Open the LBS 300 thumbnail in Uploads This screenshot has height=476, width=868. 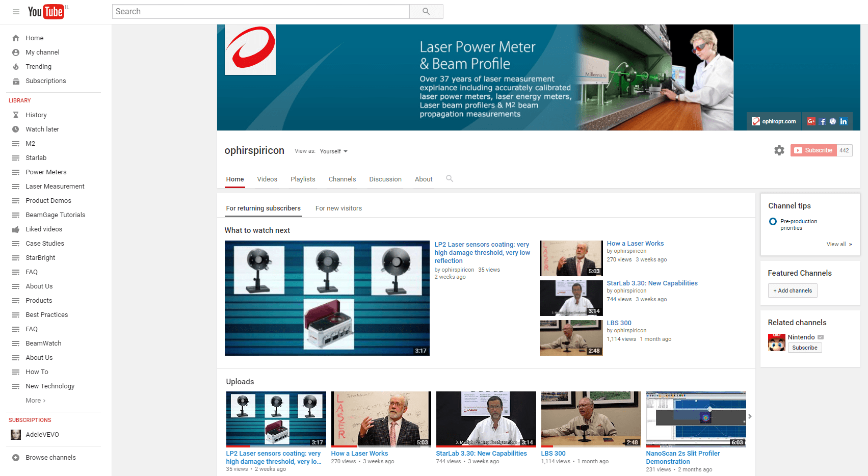coord(591,419)
